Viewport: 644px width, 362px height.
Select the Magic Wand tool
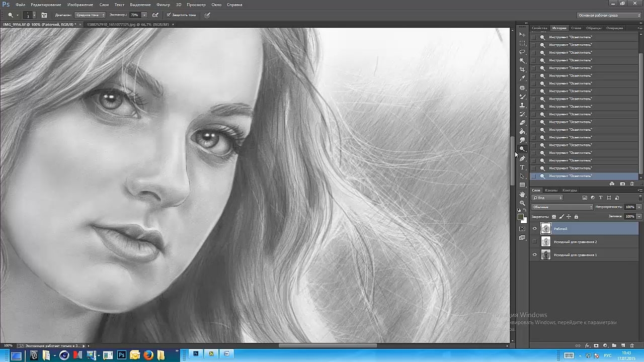pos(522,60)
